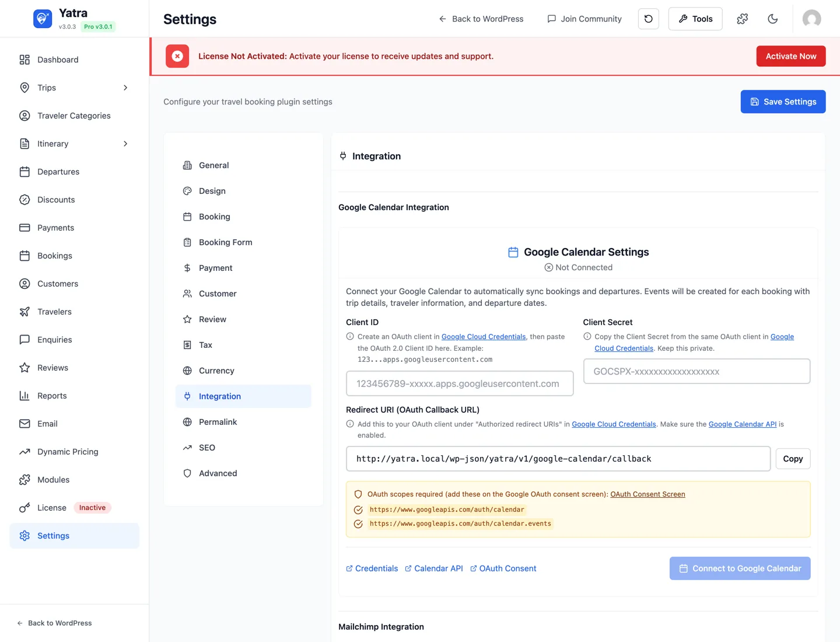Click the Departures calendar icon in sidebar

(x=24, y=172)
